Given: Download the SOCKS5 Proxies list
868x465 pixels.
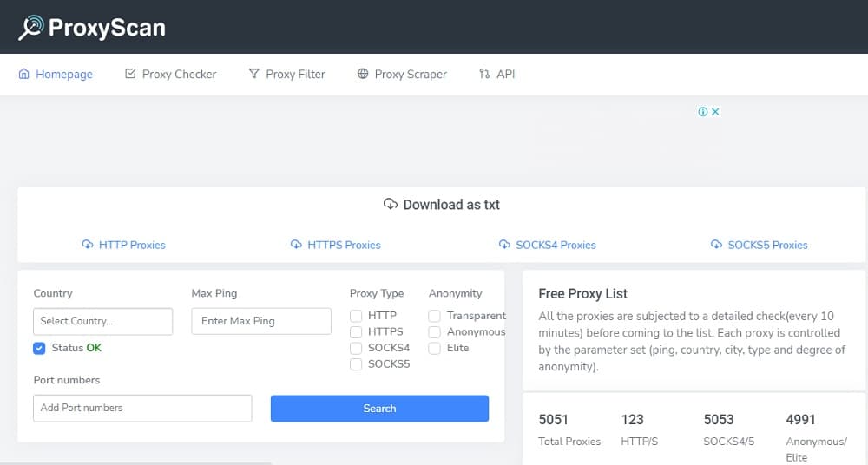Looking at the screenshot, I should click(x=767, y=245).
